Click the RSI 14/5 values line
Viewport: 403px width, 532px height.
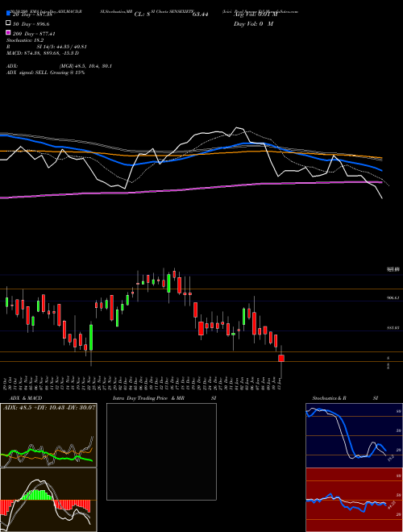coord(47,47)
